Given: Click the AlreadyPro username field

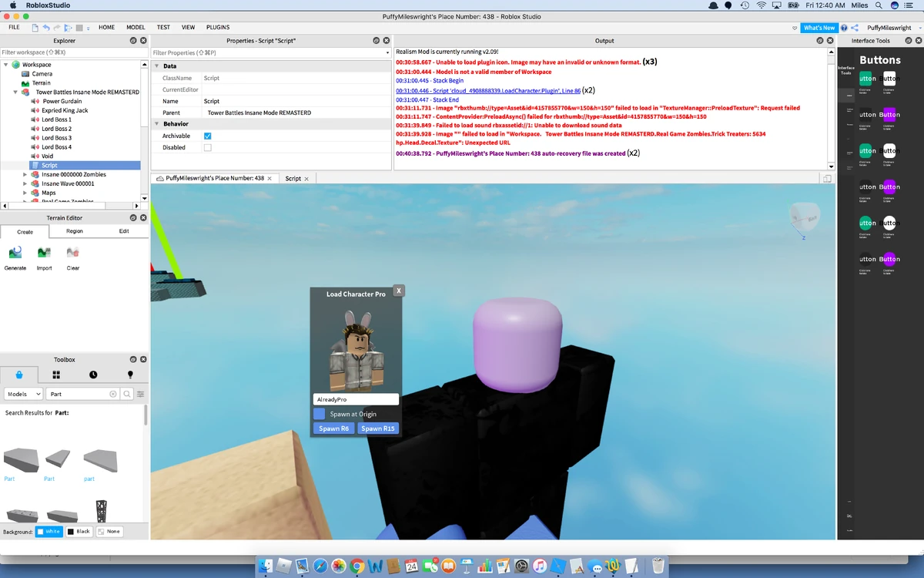Looking at the screenshot, I should pos(355,399).
